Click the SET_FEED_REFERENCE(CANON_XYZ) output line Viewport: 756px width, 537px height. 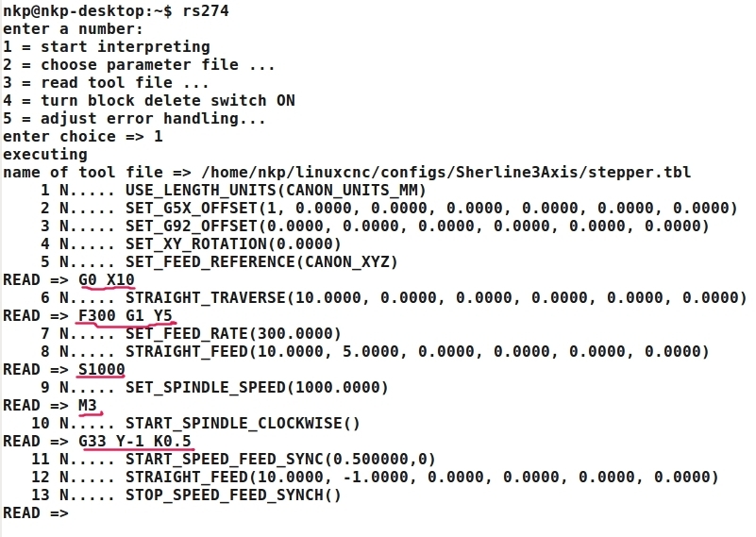pos(261,262)
